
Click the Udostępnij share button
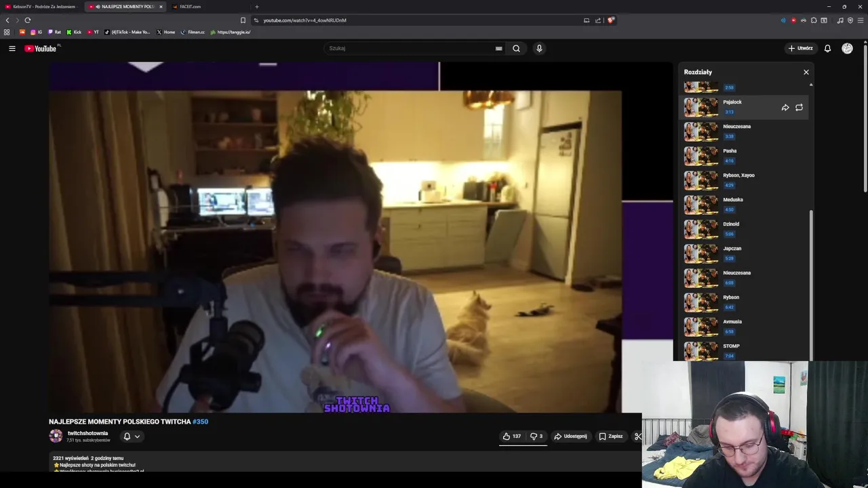coord(570,436)
